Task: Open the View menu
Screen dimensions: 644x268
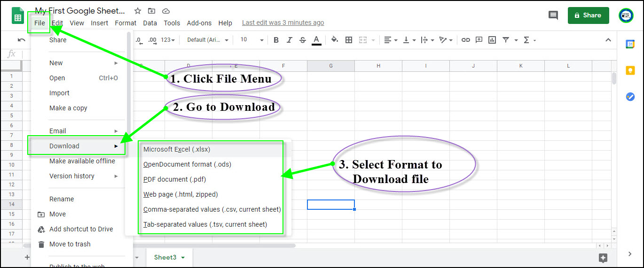Action: pos(77,23)
